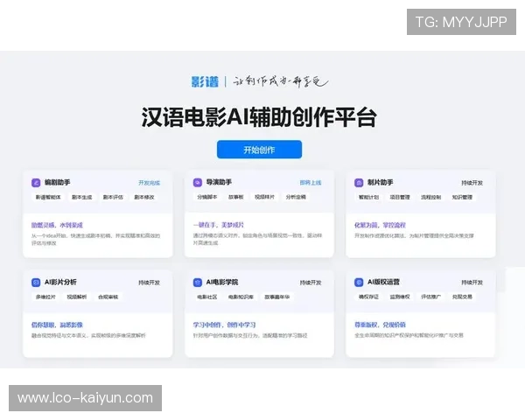The width and height of the screenshot is (525, 420).
Task: Click the 开发完成 status on 编剧助手
Action: coord(150,183)
